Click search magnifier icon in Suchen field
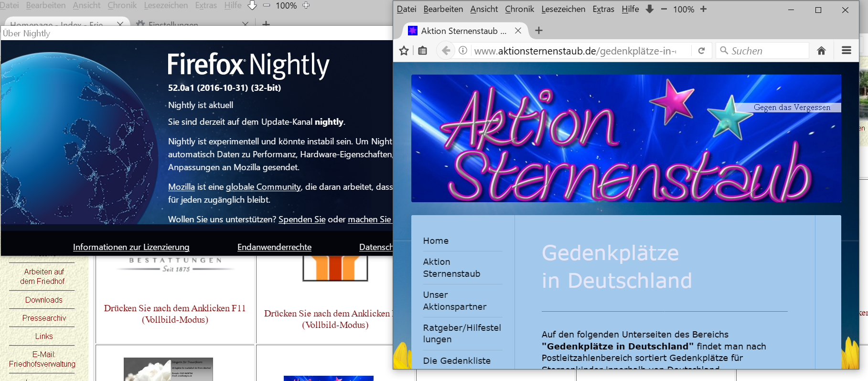Image resolution: width=868 pixels, height=381 pixels. [x=724, y=50]
